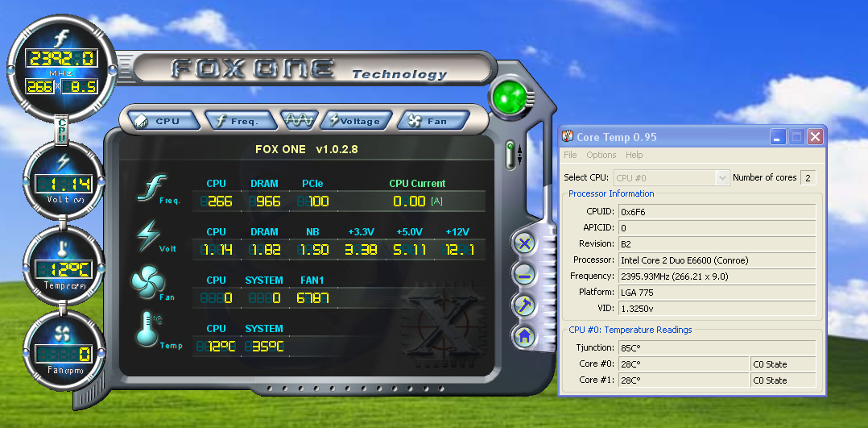Open the waveform monitor tab

(300, 120)
